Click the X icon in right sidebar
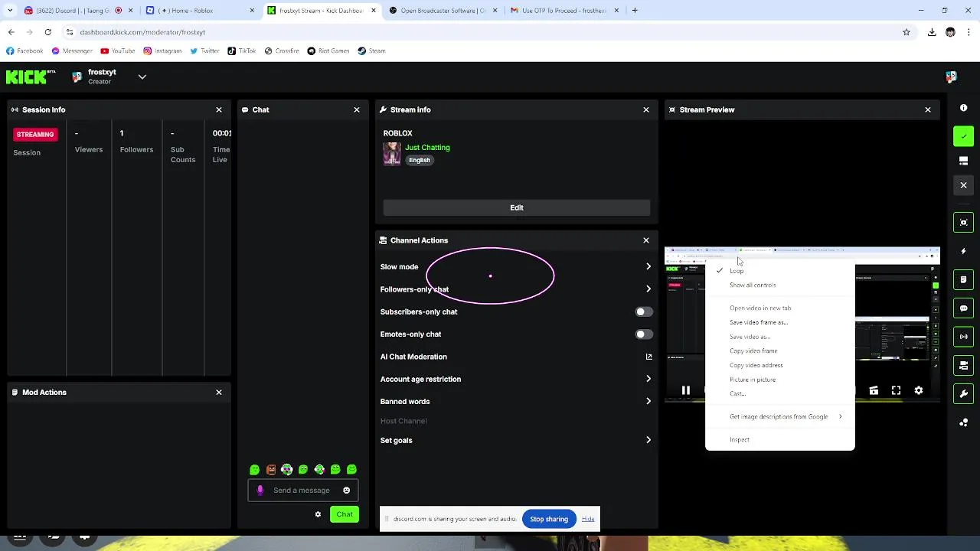 point(963,185)
